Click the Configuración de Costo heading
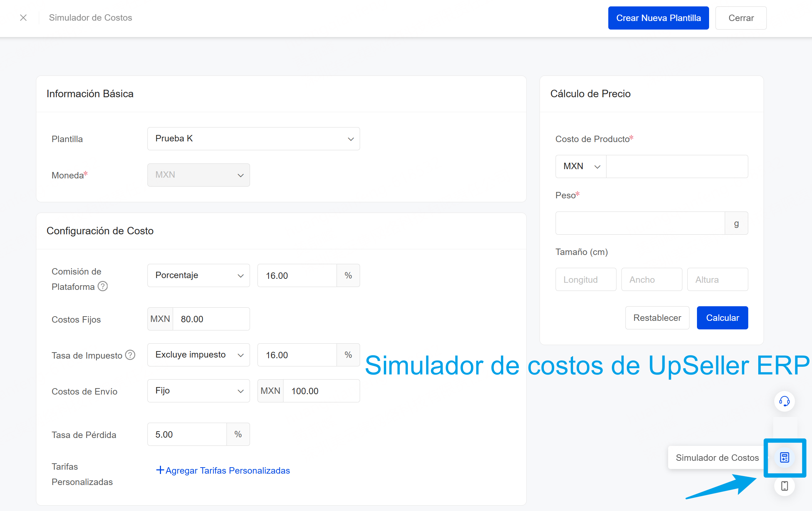 pyautogui.click(x=100, y=231)
